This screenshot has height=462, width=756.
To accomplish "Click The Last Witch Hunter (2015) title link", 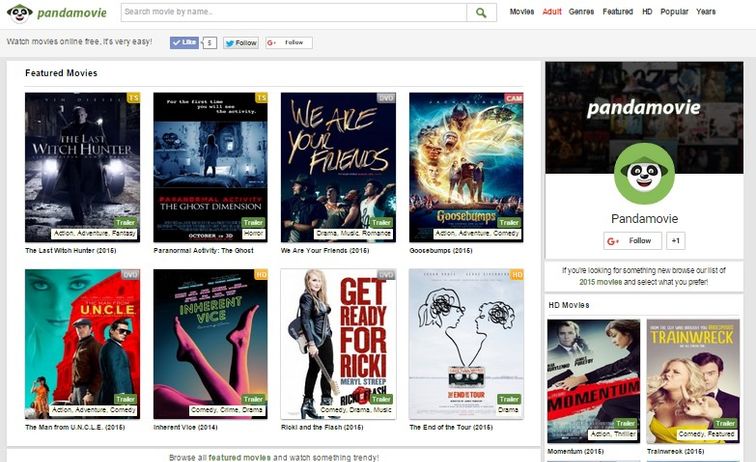I will (70, 250).
